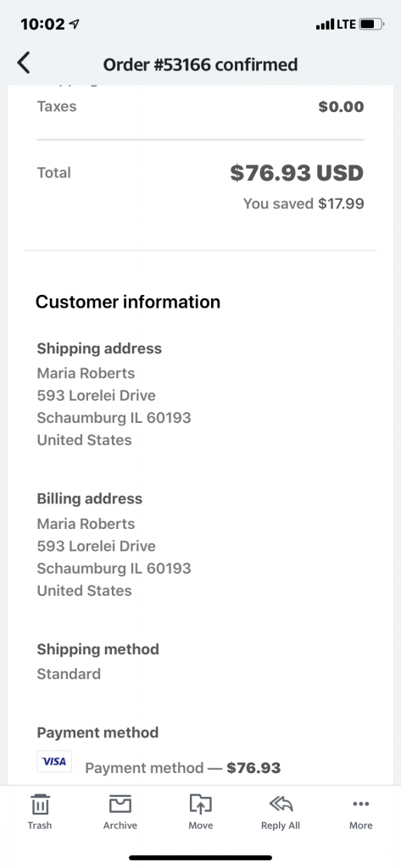Tap the home indicator bar at bottom
401x868 pixels.
(x=200, y=858)
